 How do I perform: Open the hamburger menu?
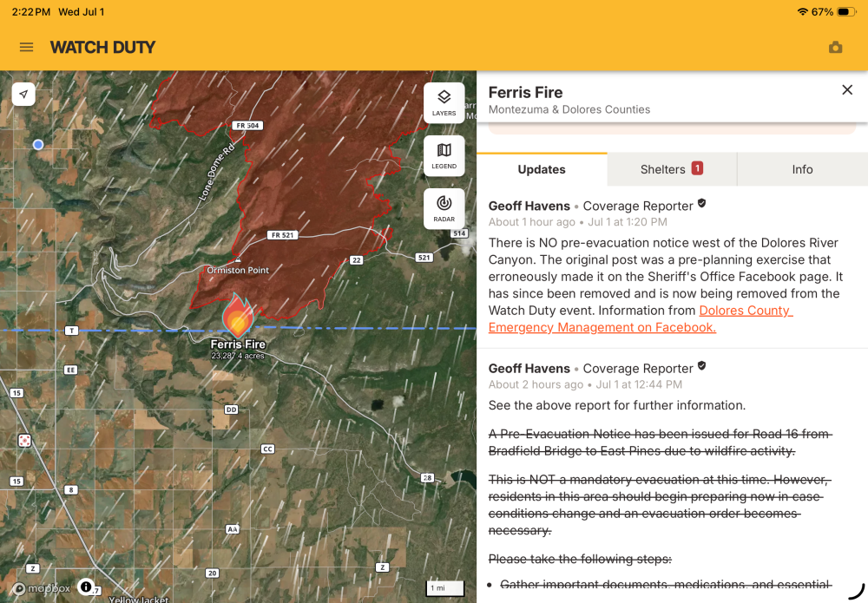click(26, 47)
